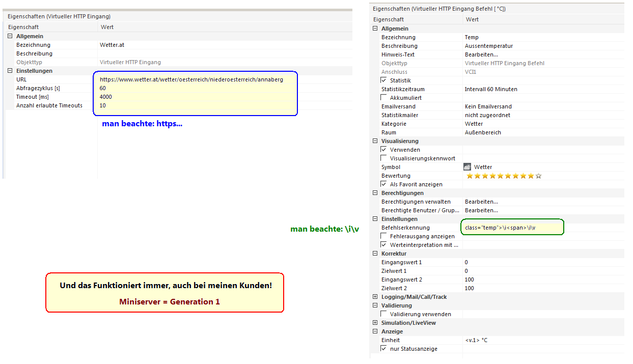Collapse the Berechtigungen section
The width and height of the screenshot is (633, 364).
coord(375,193)
